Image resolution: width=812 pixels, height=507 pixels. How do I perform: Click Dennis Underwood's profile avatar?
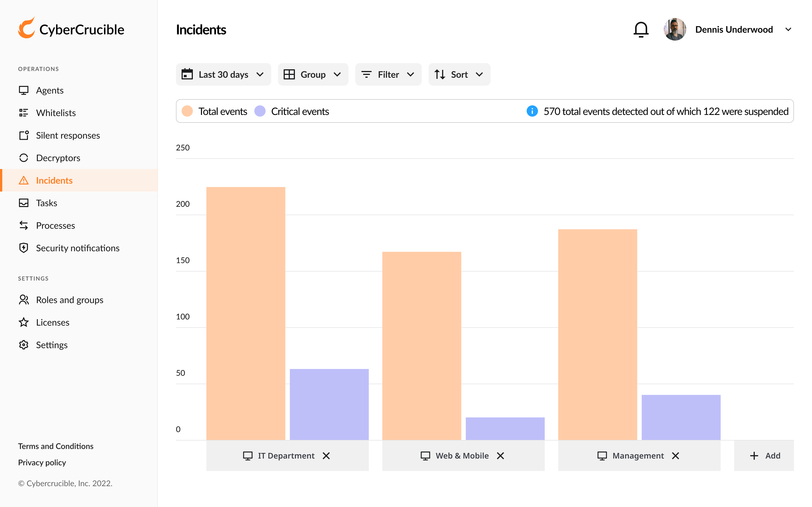click(x=674, y=30)
